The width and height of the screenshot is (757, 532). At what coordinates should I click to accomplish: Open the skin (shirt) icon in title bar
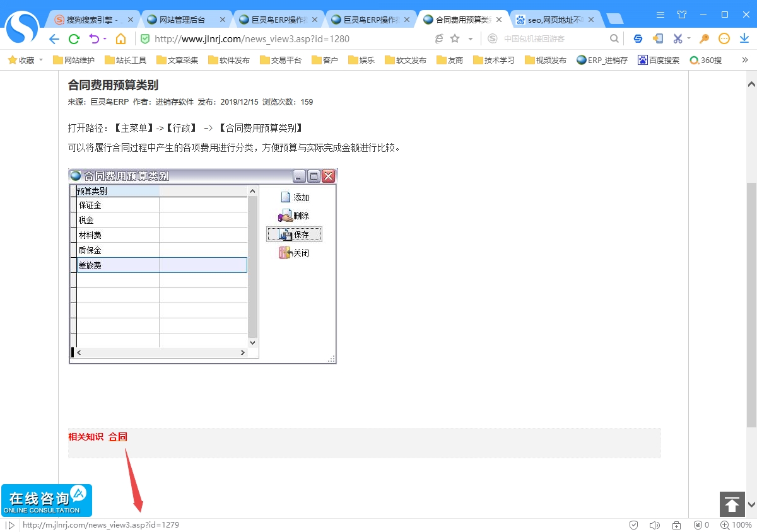(x=682, y=14)
